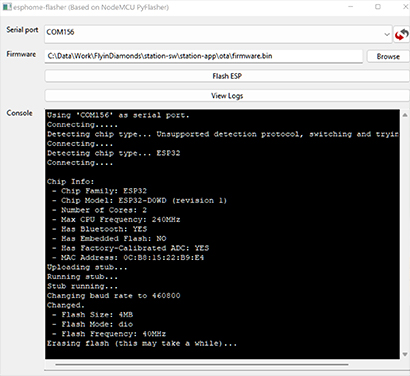Click 'Changing baud rate to 460800' line
410x376 pixels.
(114, 296)
